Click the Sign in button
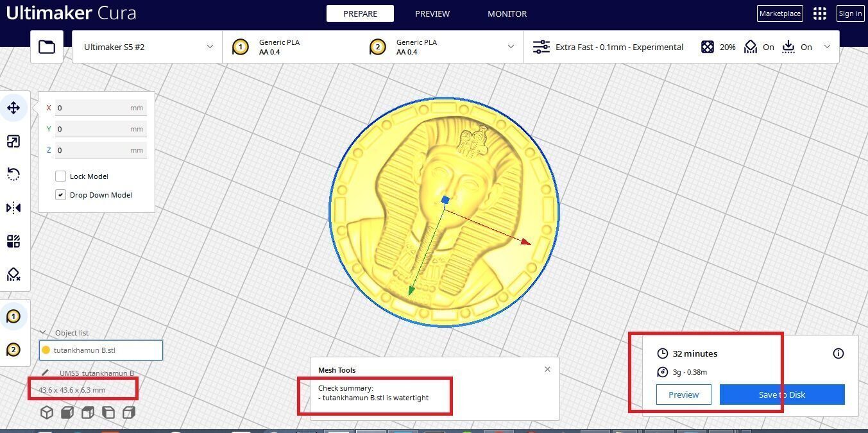The height and width of the screenshot is (433, 868). point(851,13)
